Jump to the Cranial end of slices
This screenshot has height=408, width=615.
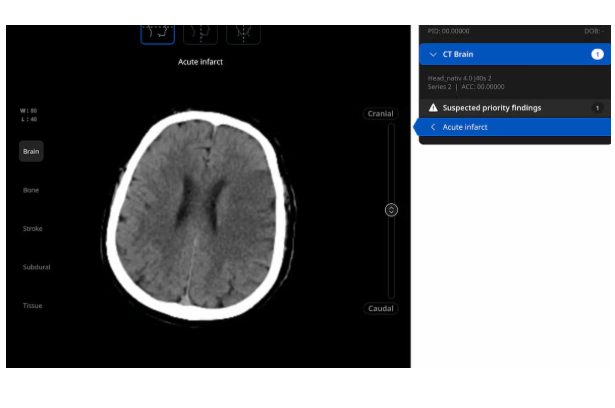coord(380,114)
